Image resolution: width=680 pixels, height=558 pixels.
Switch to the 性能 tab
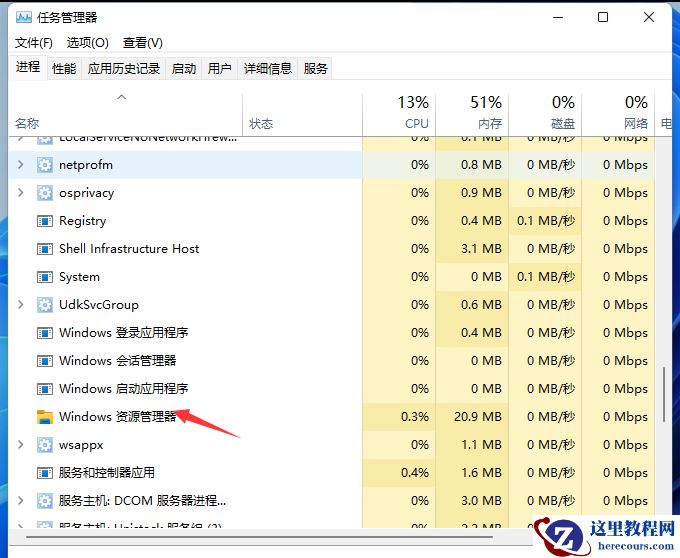64,69
